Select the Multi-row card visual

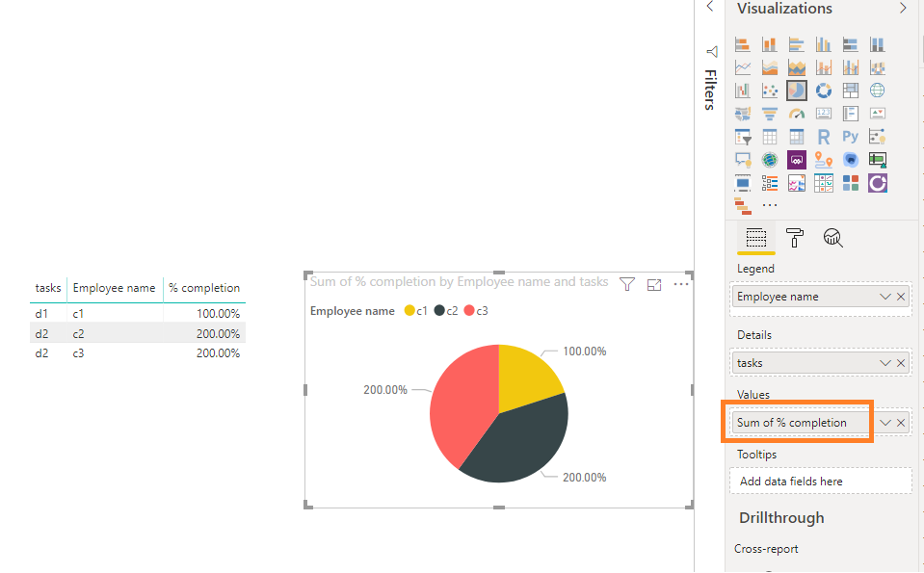851,114
